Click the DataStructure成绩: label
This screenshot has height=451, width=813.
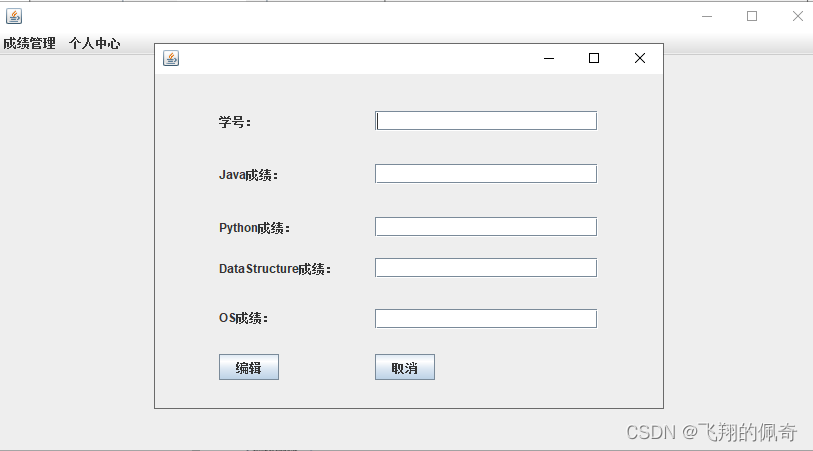pyautogui.click(x=275, y=269)
